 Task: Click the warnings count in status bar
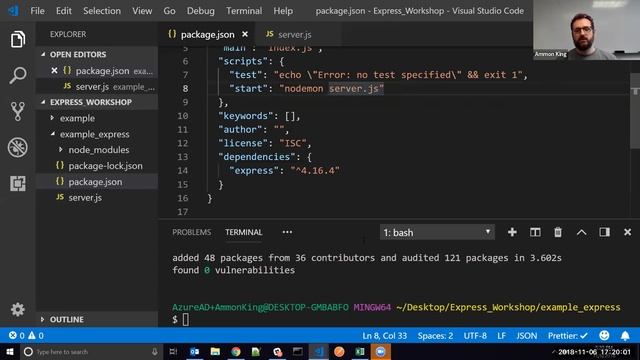36,336
